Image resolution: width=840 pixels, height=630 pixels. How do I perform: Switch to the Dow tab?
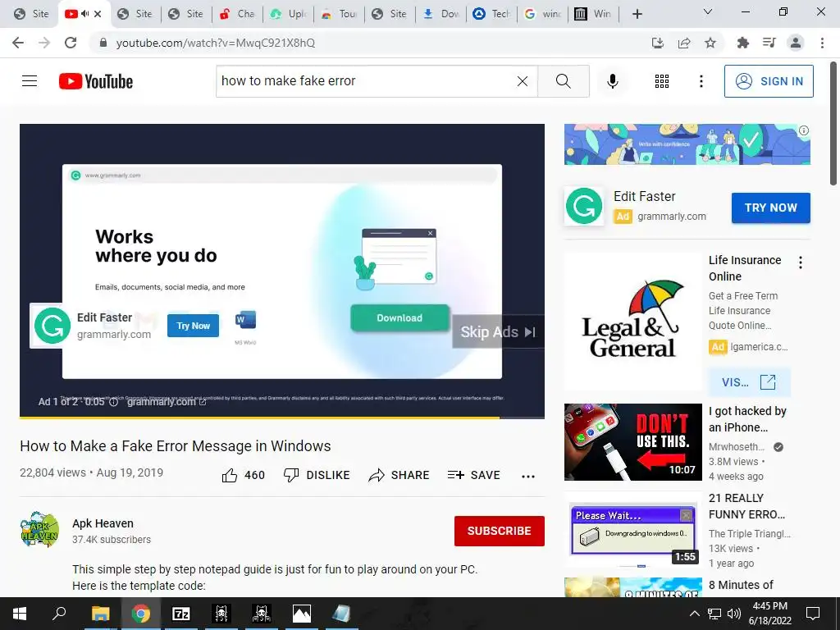tap(441, 14)
